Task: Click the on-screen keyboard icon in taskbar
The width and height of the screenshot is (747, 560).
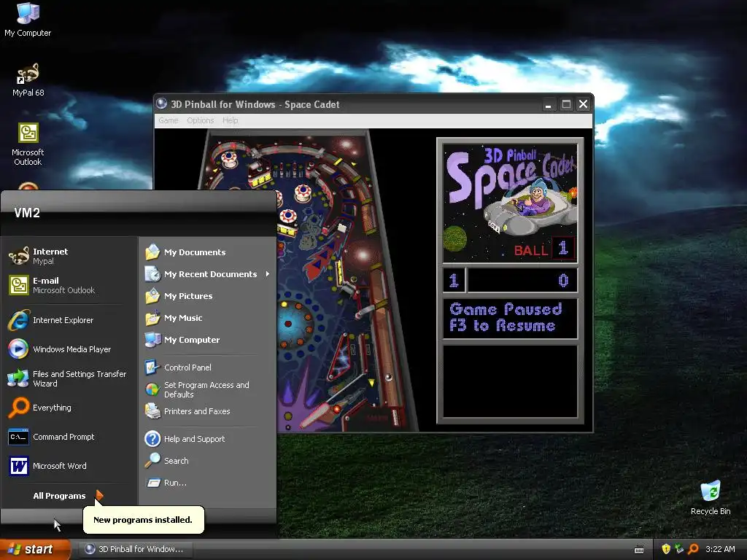Action: click(639, 550)
